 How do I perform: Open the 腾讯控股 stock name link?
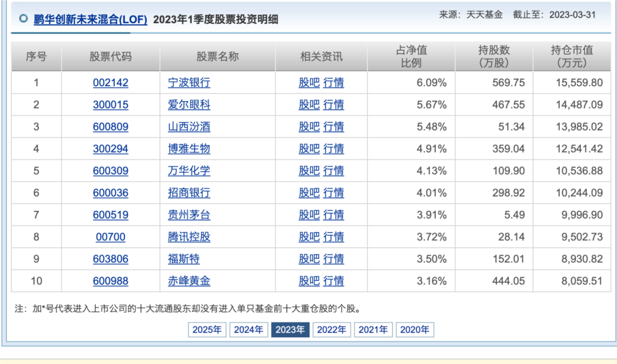(189, 237)
